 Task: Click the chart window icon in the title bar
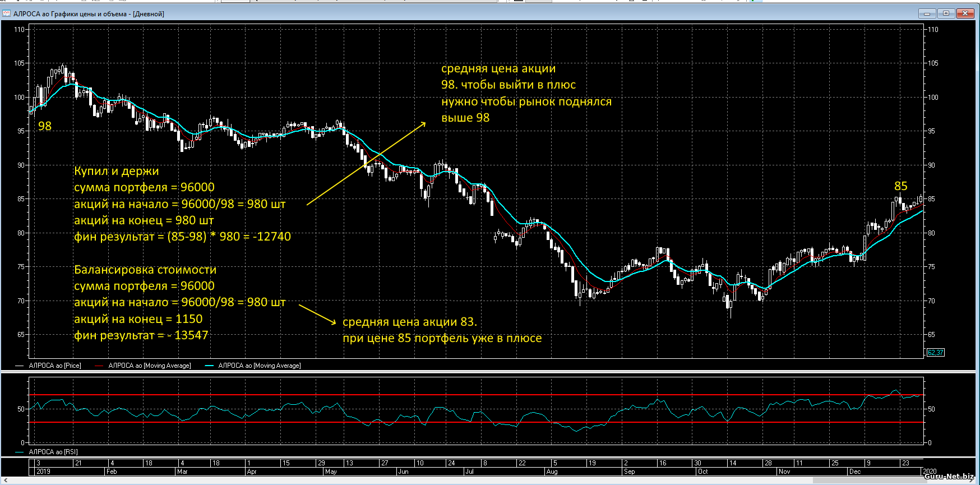[7, 13]
